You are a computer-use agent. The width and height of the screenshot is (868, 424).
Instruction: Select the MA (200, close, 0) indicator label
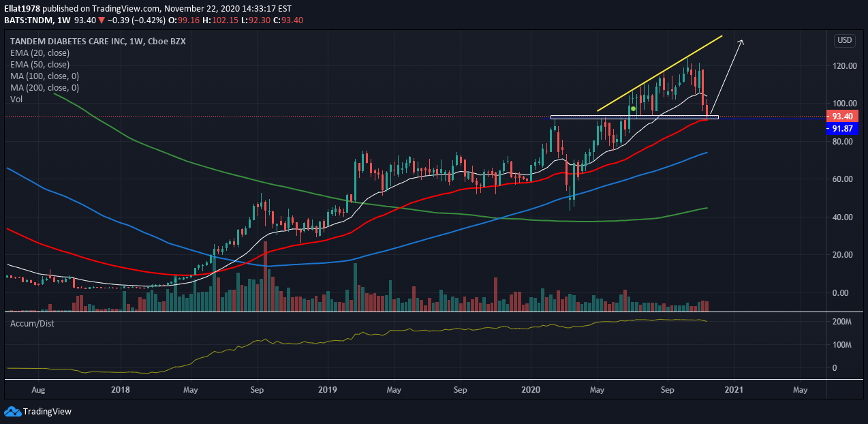point(44,88)
